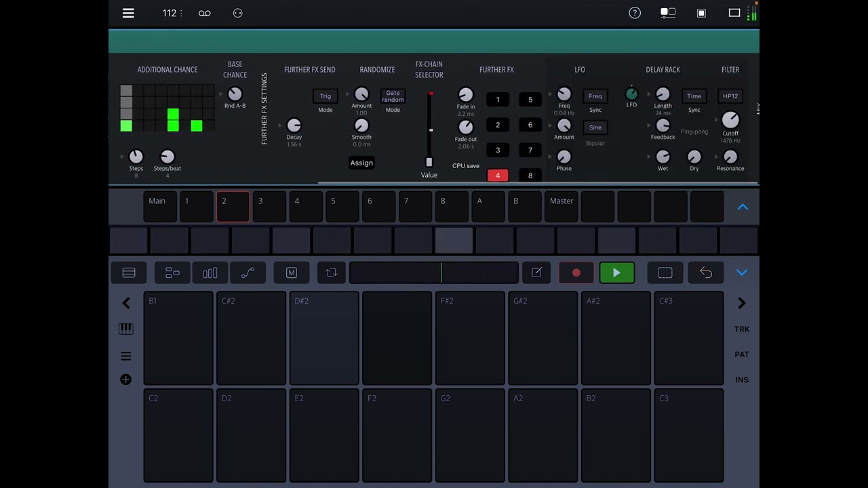Open the automation curve icon
This screenshot has height=488, width=868.
coord(248,272)
